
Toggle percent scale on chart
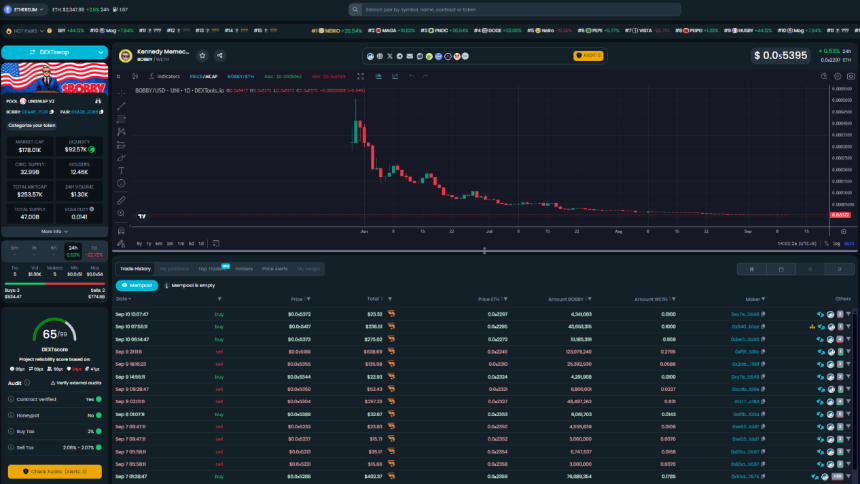pos(827,244)
